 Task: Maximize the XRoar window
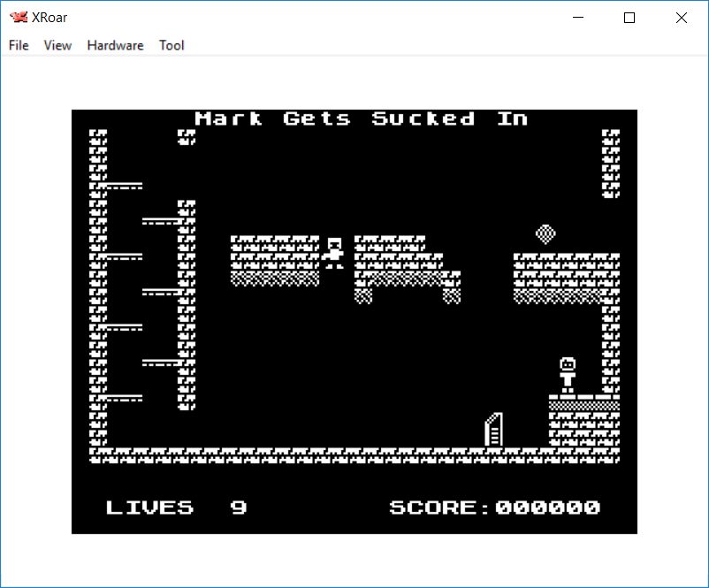(x=629, y=18)
